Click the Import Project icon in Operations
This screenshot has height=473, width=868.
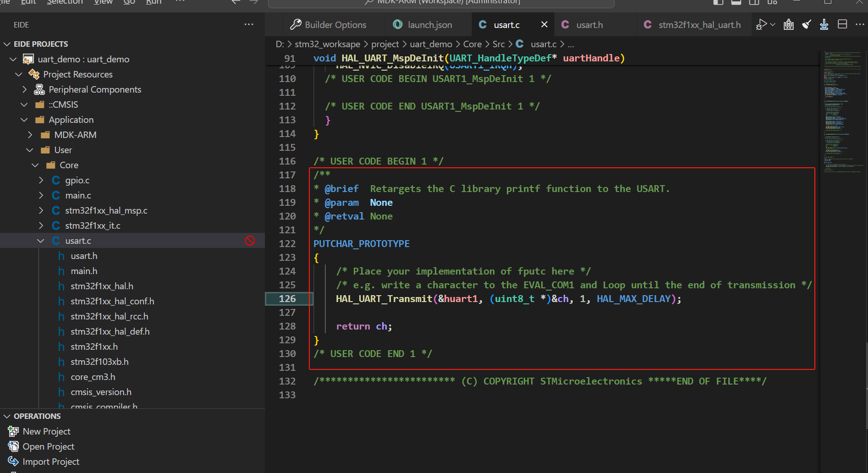pos(13,462)
